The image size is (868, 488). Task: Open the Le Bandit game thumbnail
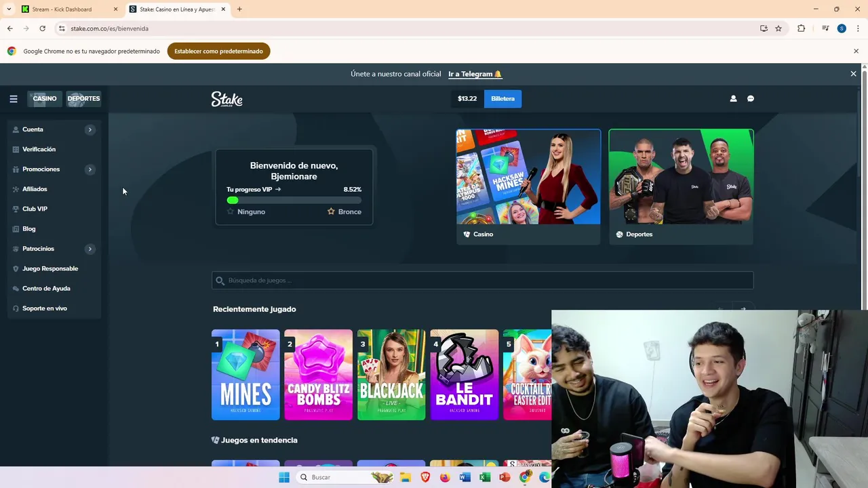pyautogui.click(x=465, y=375)
